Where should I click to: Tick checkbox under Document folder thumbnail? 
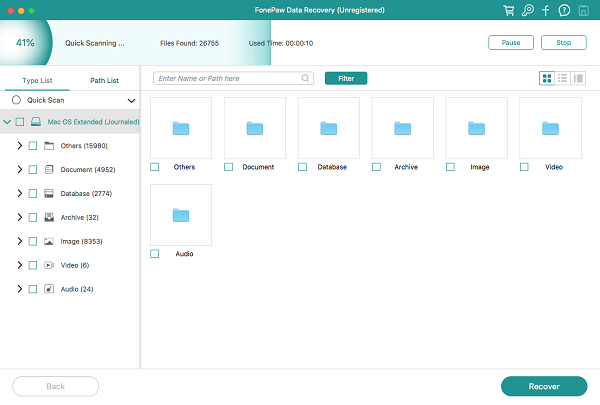228,167
